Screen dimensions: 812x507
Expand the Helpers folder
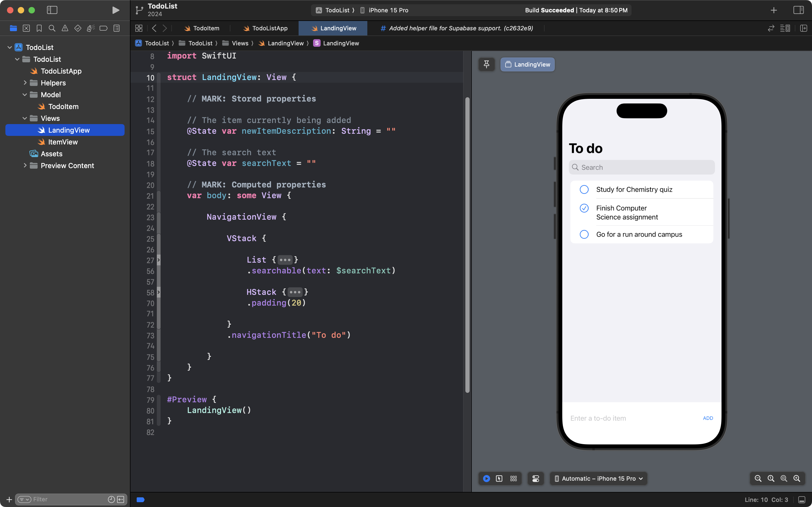point(25,83)
